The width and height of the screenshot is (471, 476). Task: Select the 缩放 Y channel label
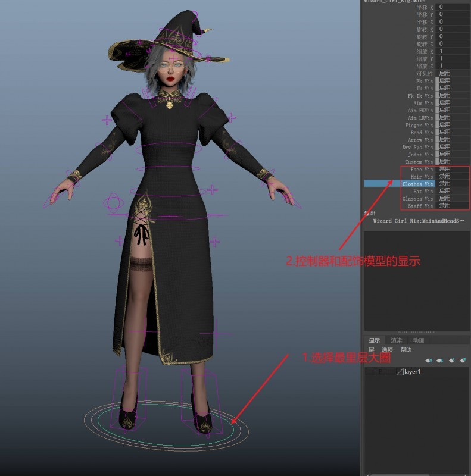pos(425,58)
